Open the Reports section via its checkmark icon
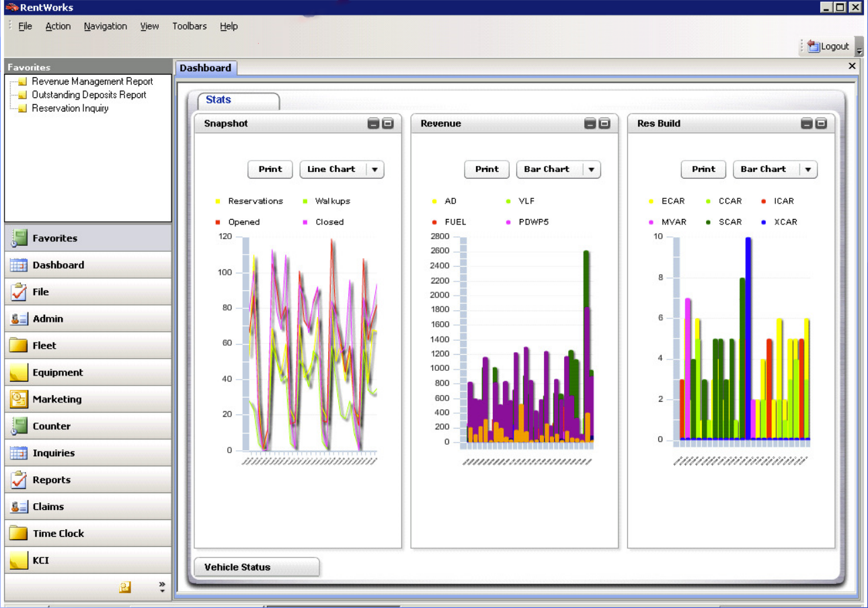 coord(19,480)
